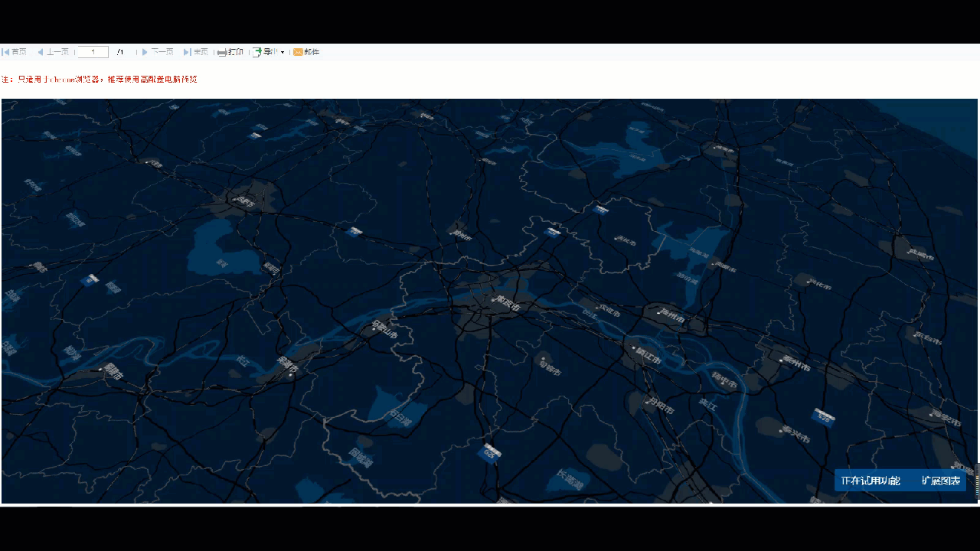Click the export (导出) icon
The height and width of the screenshot is (551, 980).
[x=257, y=52]
